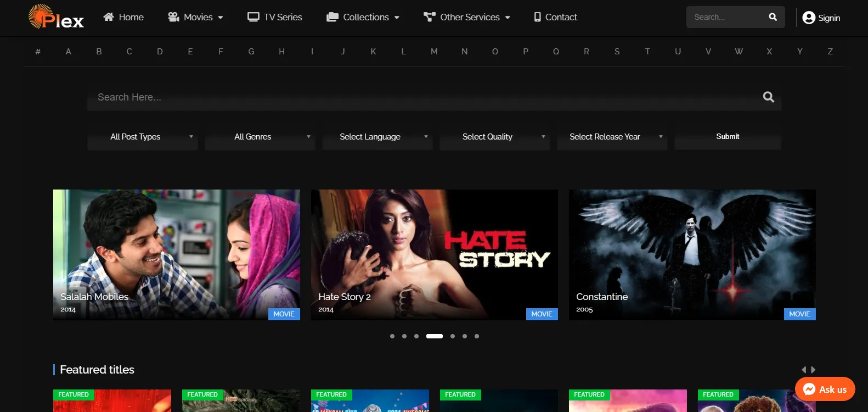Filter titles by letter O

click(x=495, y=52)
